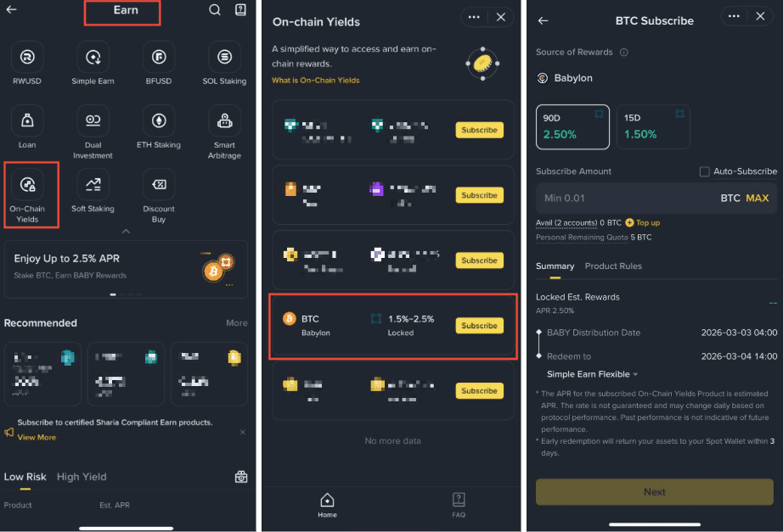783x532 pixels.
Task: Open Dual Investment icon
Action: point(93,120)
